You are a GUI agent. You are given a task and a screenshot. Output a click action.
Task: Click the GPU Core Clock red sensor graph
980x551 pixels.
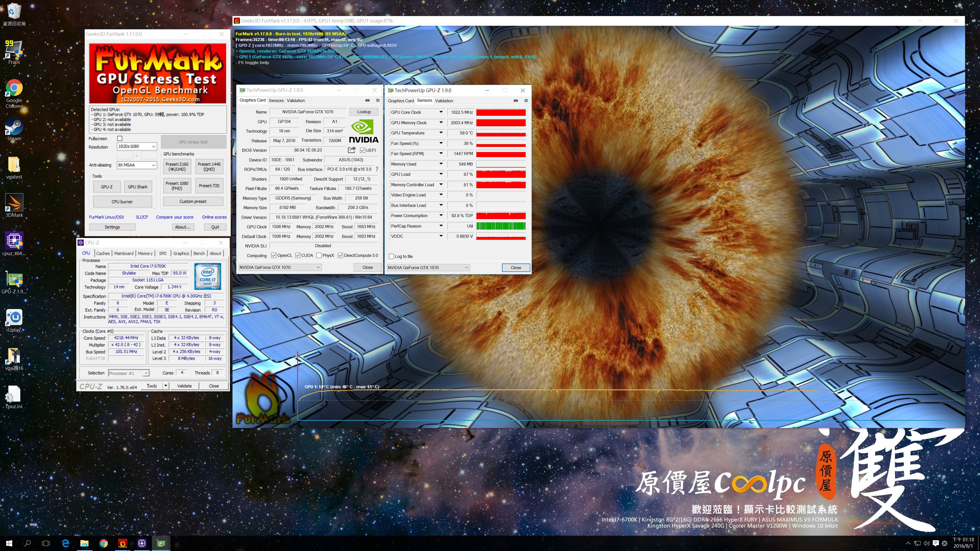coord(501,112)
